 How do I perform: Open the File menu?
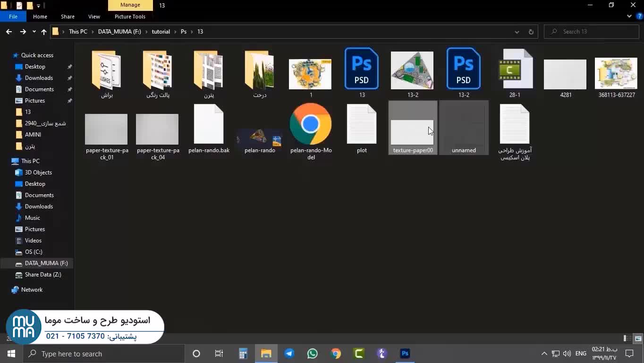(x=13, y=17)
